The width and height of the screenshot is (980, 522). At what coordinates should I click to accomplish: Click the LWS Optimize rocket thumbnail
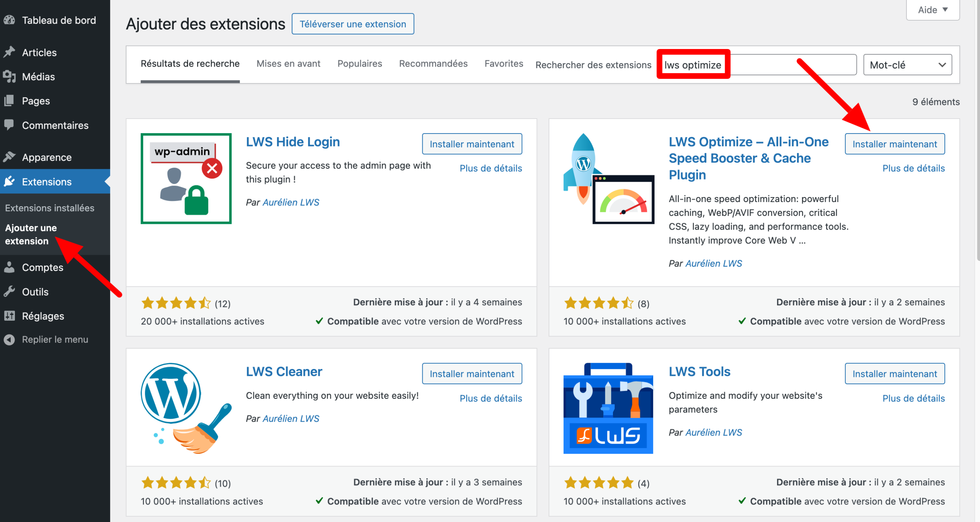(x=609, y=178)
